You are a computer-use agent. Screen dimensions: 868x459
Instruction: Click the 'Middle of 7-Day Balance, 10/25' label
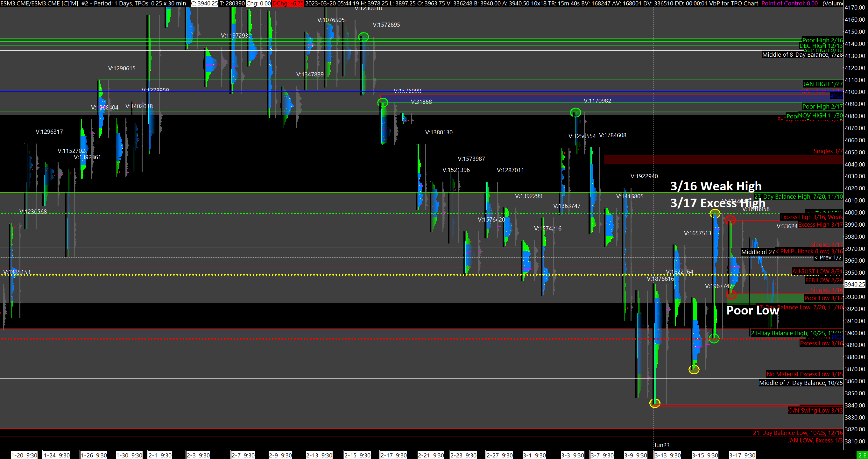coord(800,383)
